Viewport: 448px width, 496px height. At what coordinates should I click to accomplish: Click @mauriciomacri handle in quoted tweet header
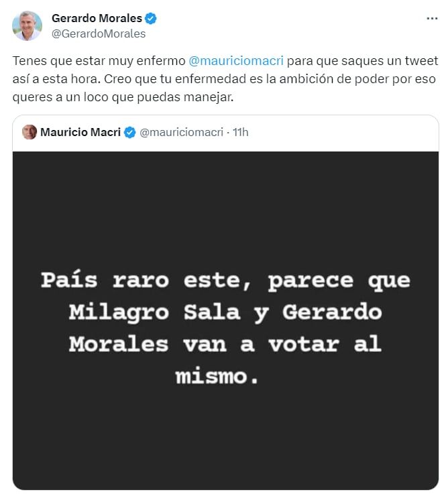[x=181, y=132]
